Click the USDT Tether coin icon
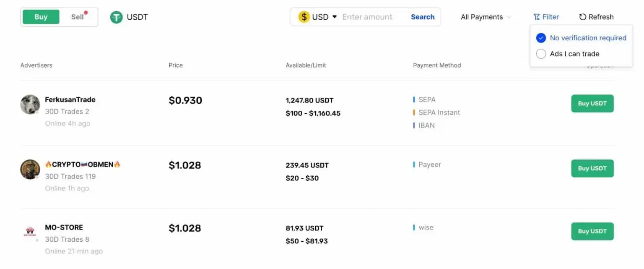The image size is (644, 269). (116, 17)
